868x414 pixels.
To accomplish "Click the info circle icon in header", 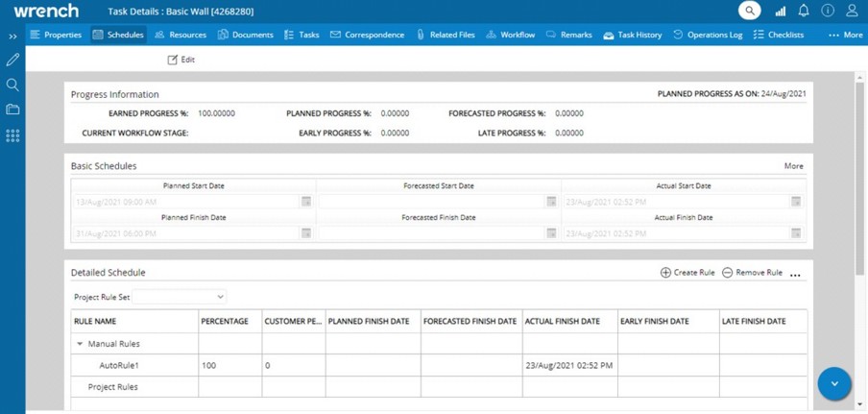I will pyautogui.click(x=828, y=11).
